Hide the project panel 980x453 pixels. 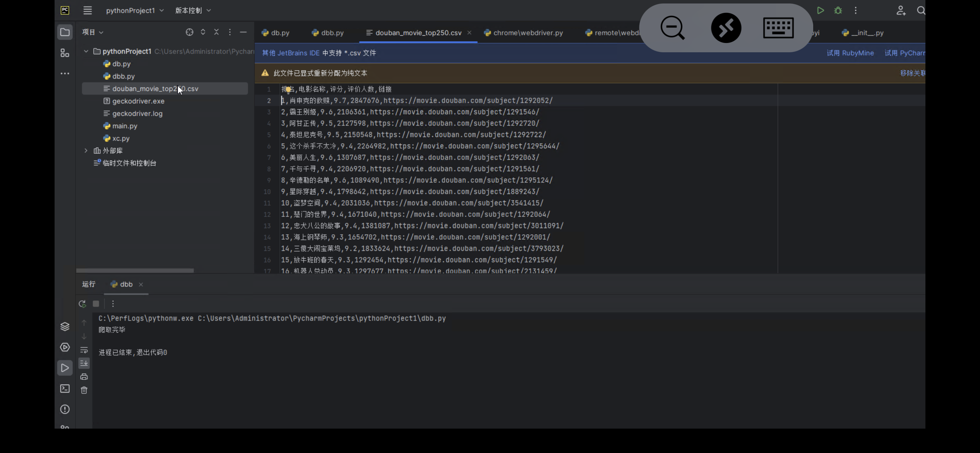point(243,32)
